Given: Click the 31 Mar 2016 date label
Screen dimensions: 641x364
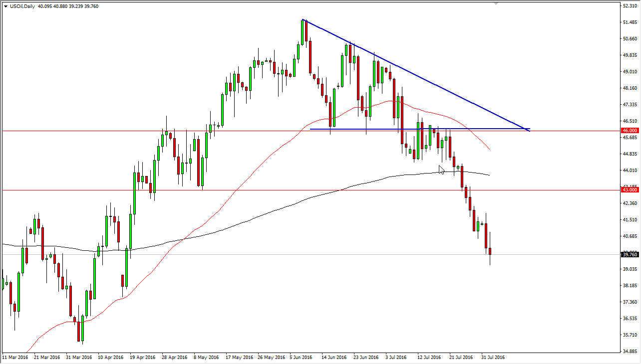Looking at the screenshot, I should click(79, 358).
